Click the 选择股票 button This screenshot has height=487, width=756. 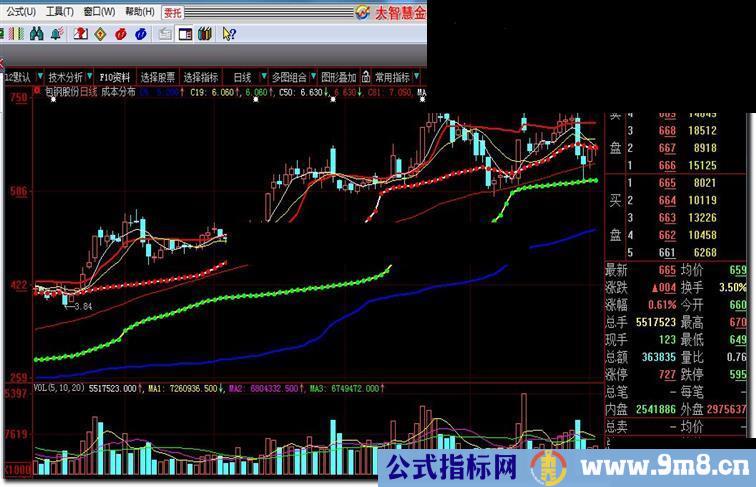(157, 76)
